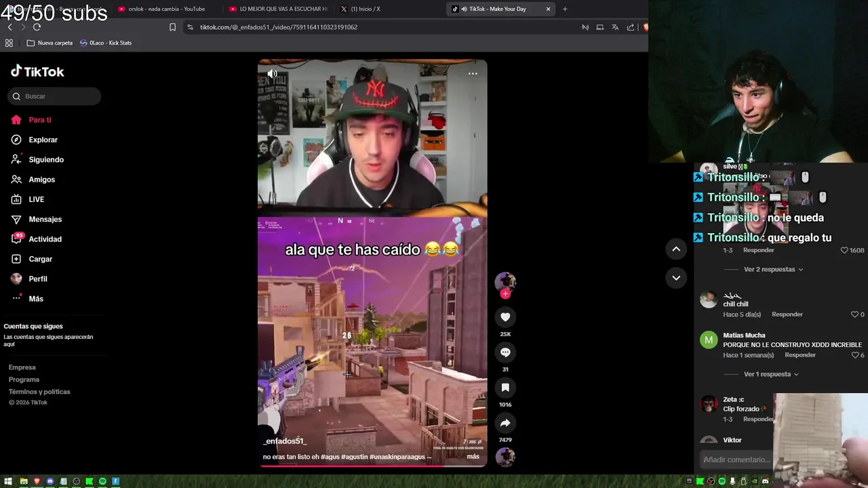Open the video comments bubble icon

click(x=505, y=352)
